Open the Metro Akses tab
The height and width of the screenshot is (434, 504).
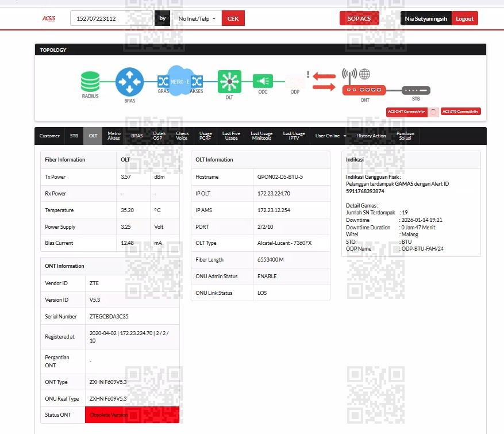(x=114, y=136)
